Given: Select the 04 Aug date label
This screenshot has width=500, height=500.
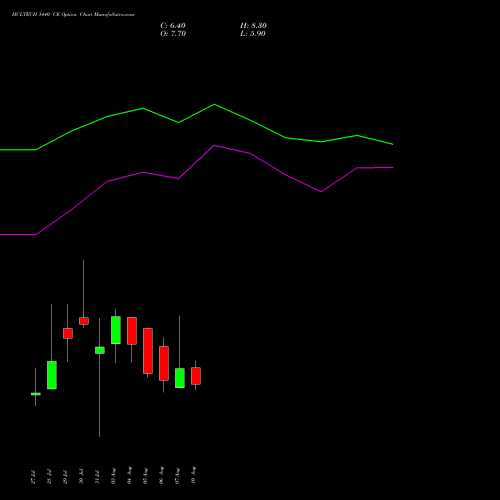Looking at the screenshot, I should coord(129,476).
